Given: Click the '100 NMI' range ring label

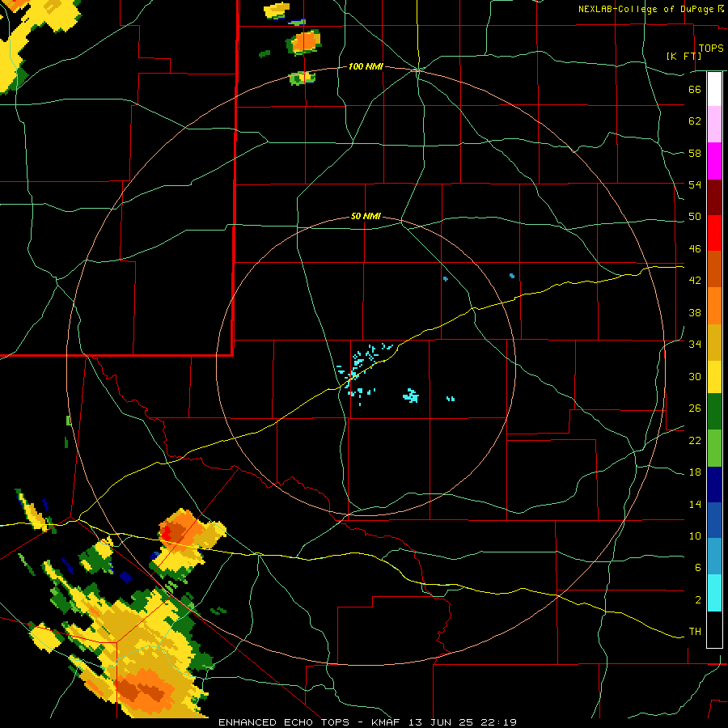Looking at the screenshot, I should coord(366,67).
